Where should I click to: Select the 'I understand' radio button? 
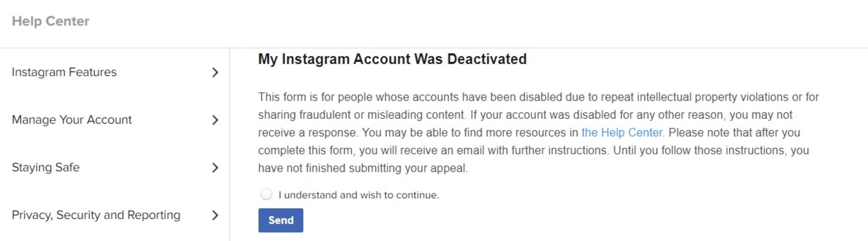point(266,195)
